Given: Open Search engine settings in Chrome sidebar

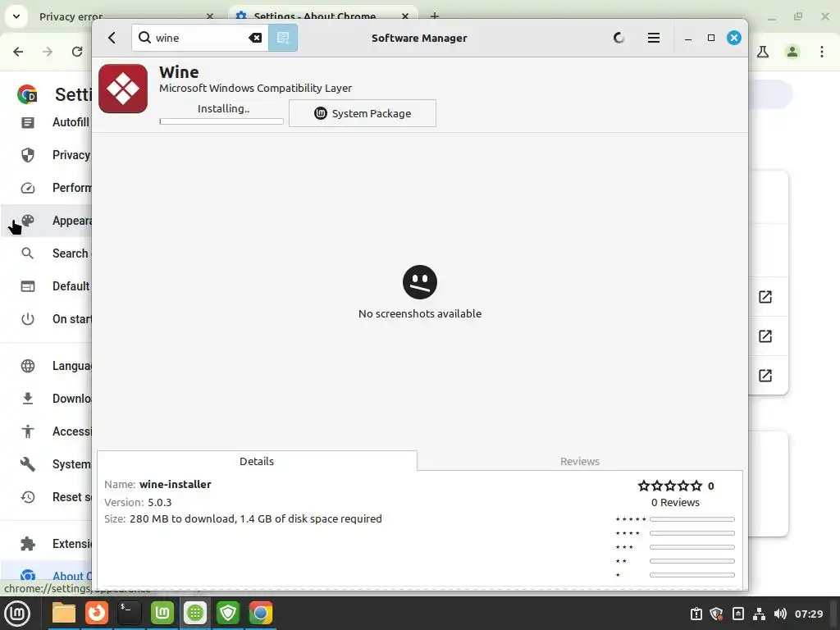Looking at the screenshot, I should (x=47, y=253).
